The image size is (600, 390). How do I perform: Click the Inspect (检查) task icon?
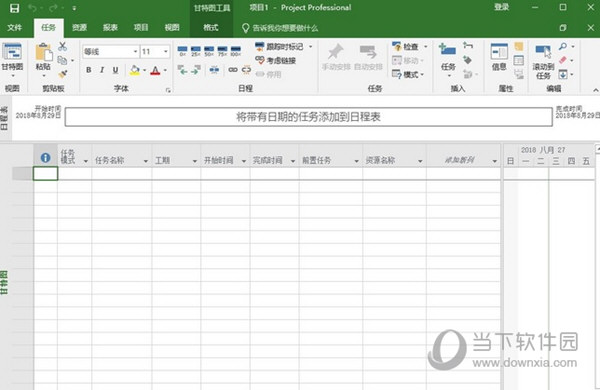pyautogui.click(x=396, y=47)
